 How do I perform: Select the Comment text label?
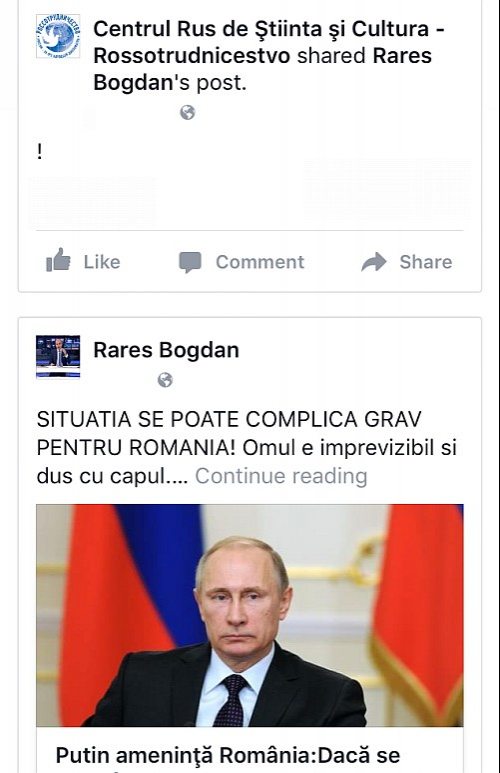pyautogui.click(x=260, y=262)
